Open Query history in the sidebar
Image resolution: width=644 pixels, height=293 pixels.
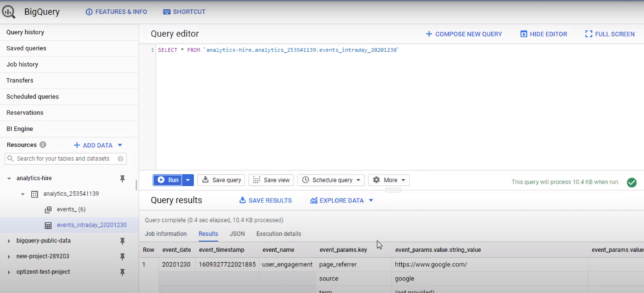click(25, 32)
